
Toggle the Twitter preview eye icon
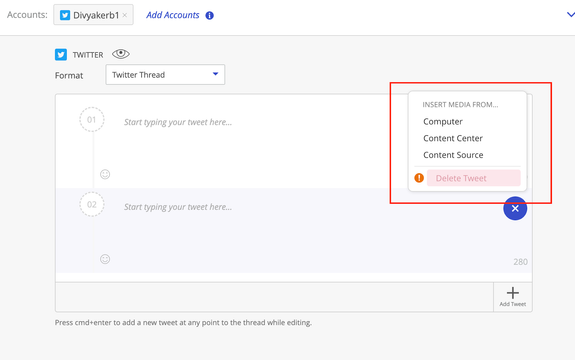click(x=121, y=54)
